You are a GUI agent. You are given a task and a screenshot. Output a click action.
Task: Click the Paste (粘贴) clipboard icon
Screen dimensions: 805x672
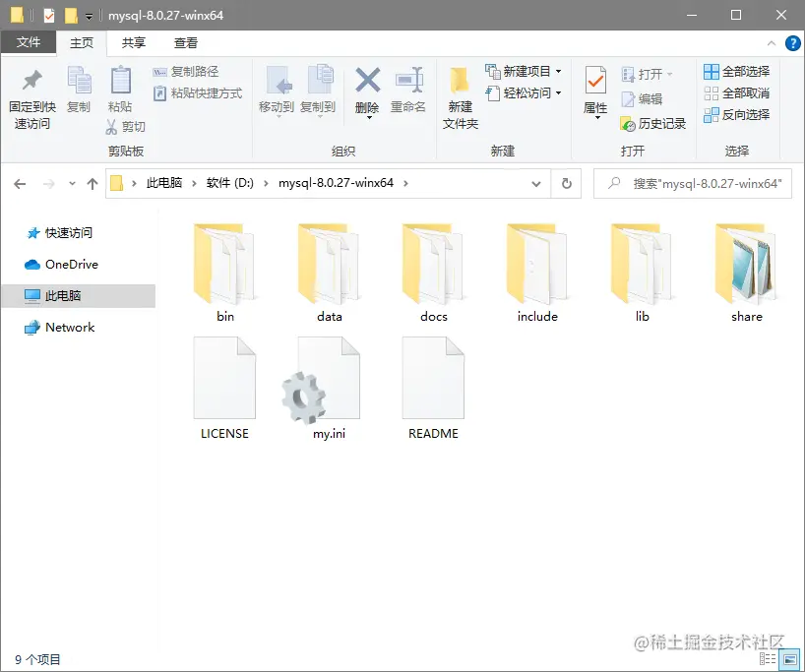tap(120, 80)
